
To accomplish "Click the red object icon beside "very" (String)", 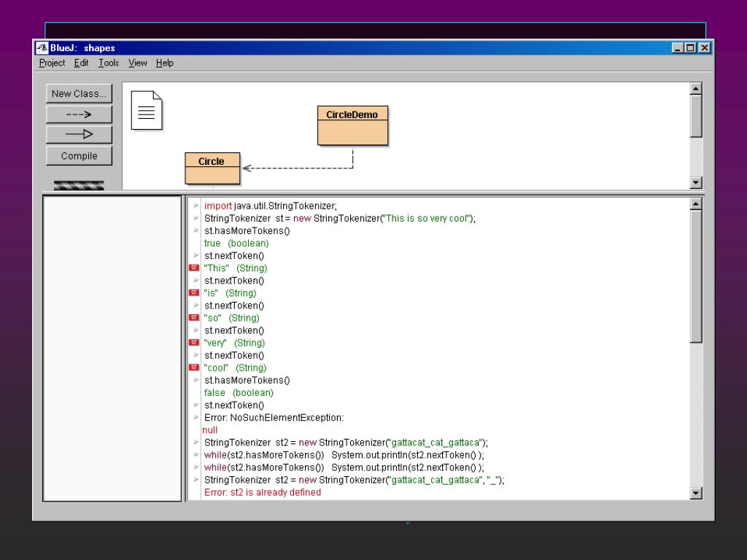I will [194, 343].
